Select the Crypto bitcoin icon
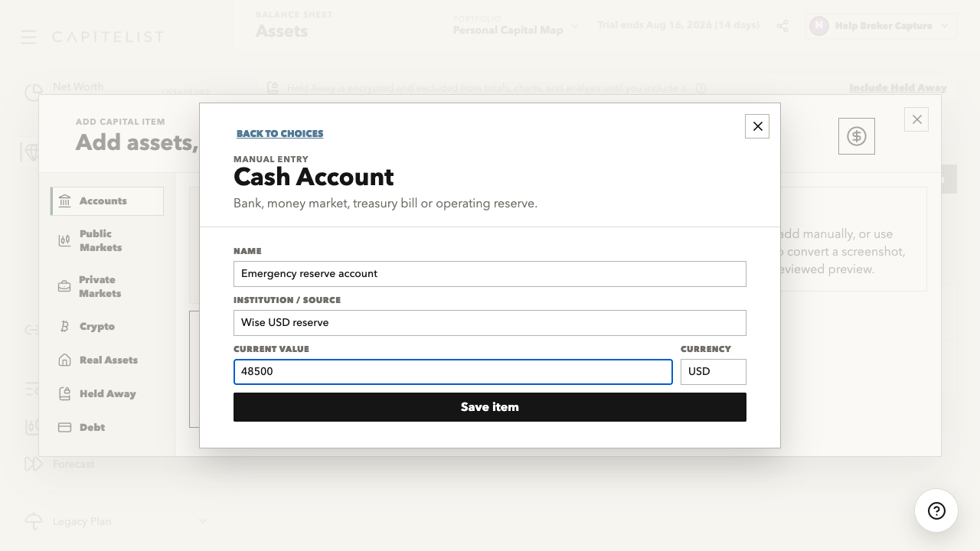Viewport: 980px width, 551px height. click(x=65, y=326)
